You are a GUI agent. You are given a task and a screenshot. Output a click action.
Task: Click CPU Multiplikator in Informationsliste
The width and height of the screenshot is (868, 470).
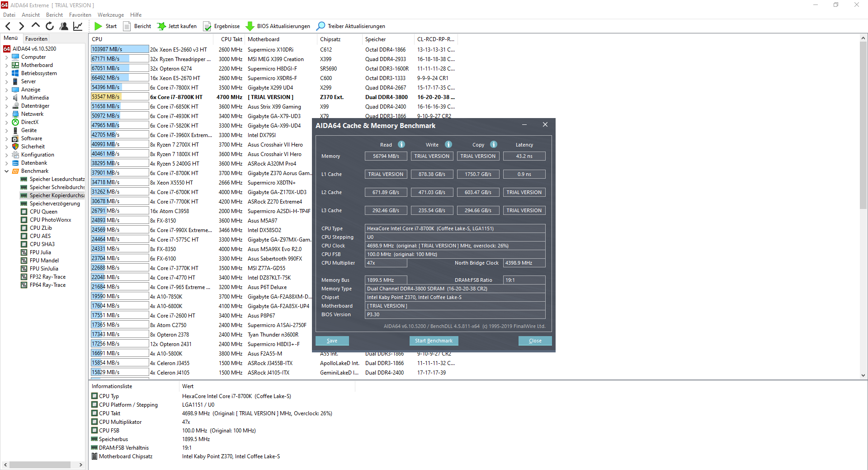pos(120,422)
